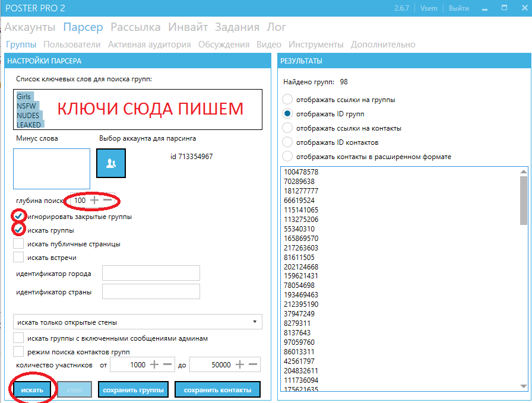Click 'сохранить контакты' button

pyautogui.click(x=217, y=390)
